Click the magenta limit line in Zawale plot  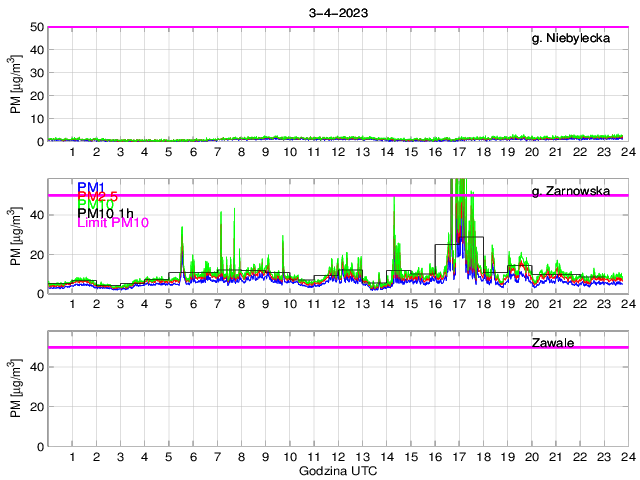point(300,347)
